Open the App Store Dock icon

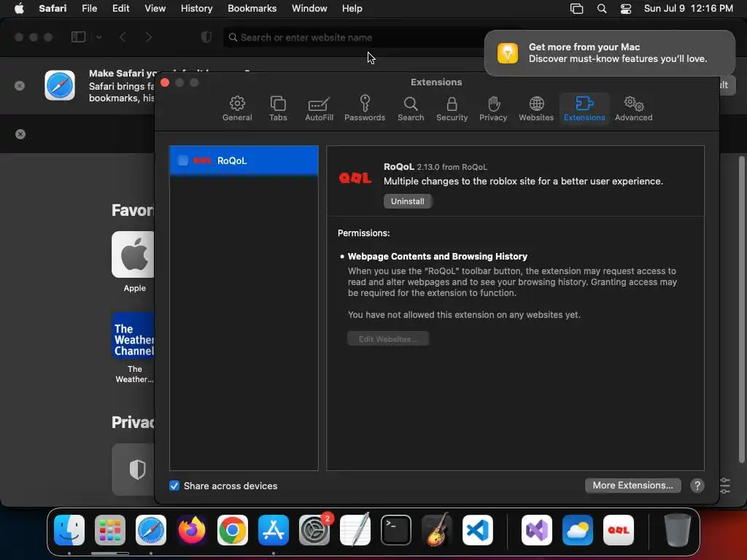[274, 529]
